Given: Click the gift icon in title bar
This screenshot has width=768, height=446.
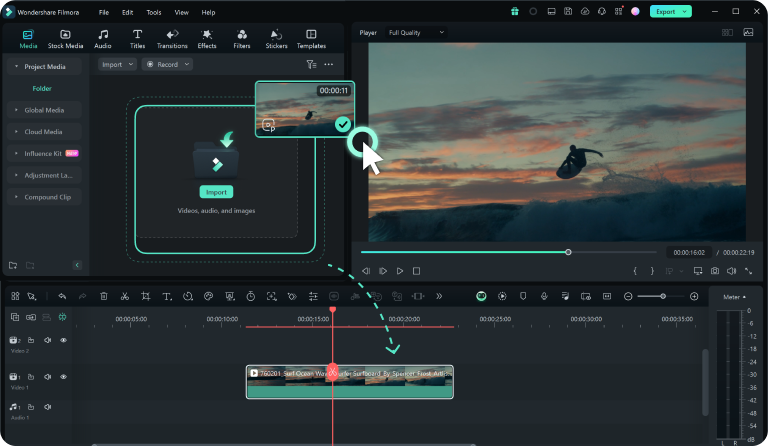Looking at the screenshot, I should (515, 11).
